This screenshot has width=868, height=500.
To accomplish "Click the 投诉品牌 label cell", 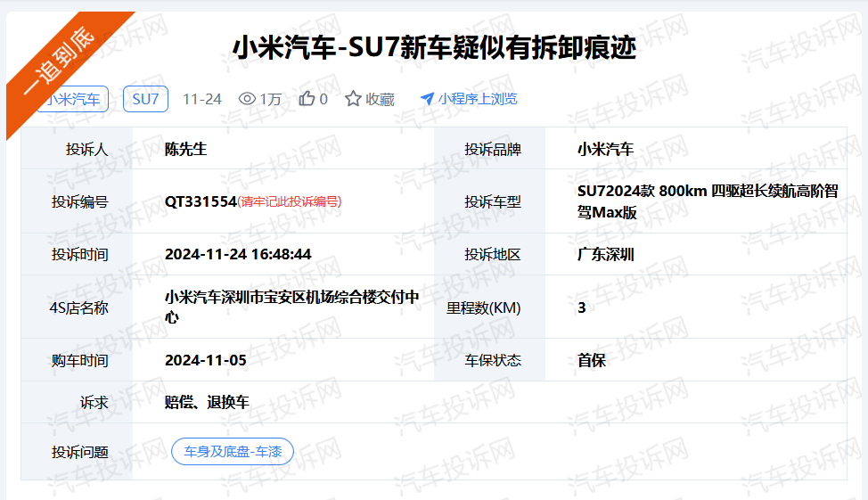I will pyautogui.click(x=490, y=148).
